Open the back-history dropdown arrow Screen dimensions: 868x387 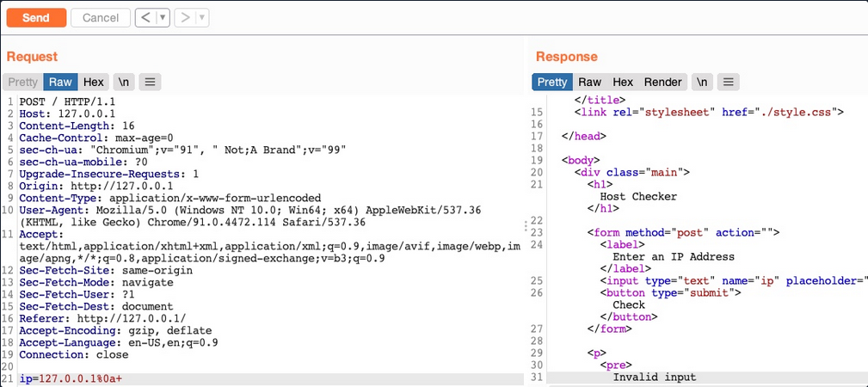click(163, 17)
